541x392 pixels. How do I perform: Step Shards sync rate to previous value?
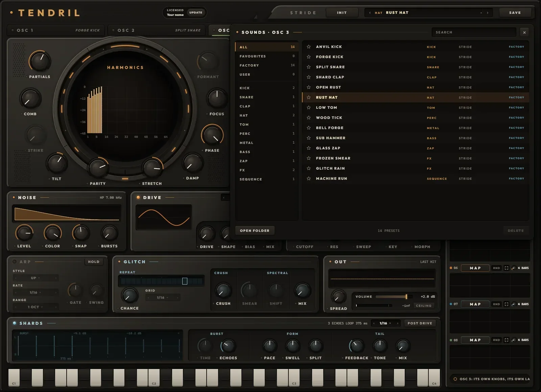coord(374,323)
